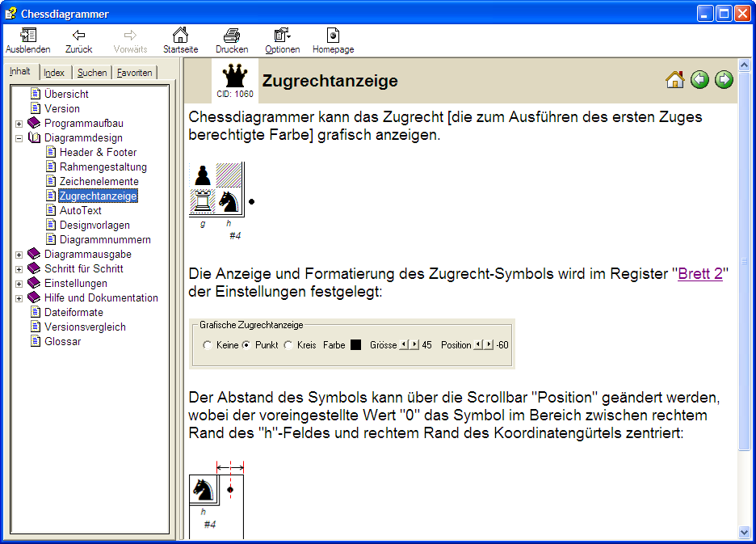Collapse the Diagrammdesign tree node
Image resolution: width=756 pixels, height=544 pixels.
pyautogui.click(x=19, y=138)
